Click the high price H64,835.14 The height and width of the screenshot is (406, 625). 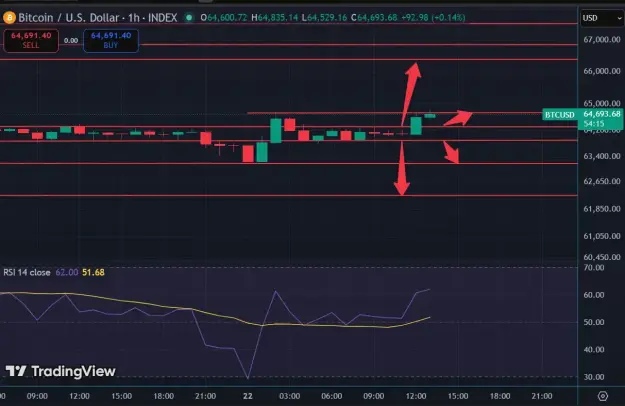pos(275,18)
